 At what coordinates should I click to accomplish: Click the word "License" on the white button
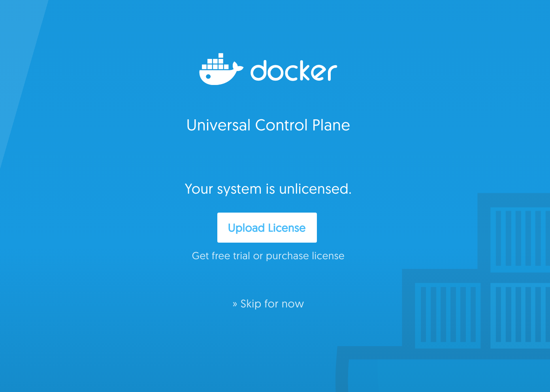(x=286, y=228)
